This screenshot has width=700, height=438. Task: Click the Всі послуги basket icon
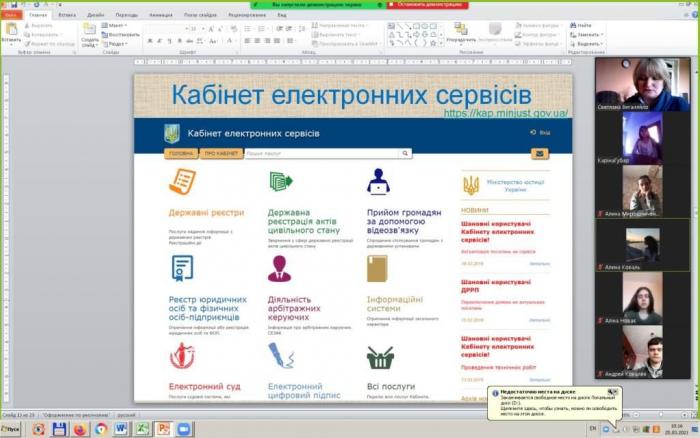379,357
